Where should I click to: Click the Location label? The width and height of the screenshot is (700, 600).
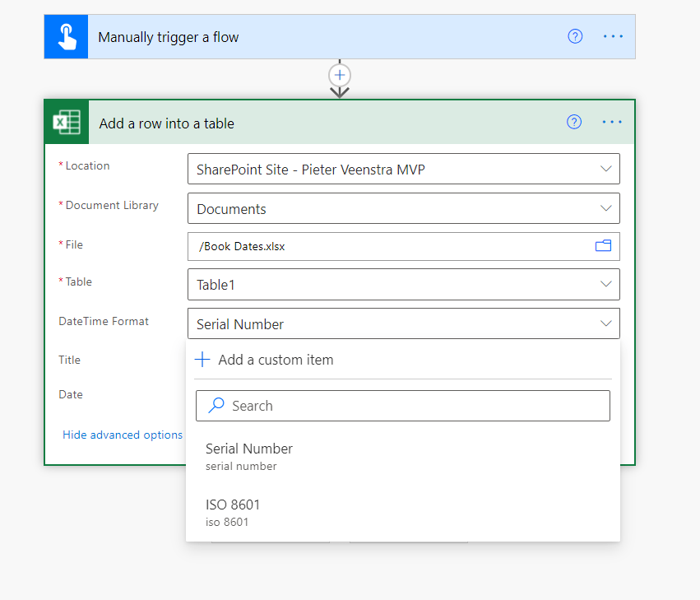pyautogui.click(x=87, y=165)
